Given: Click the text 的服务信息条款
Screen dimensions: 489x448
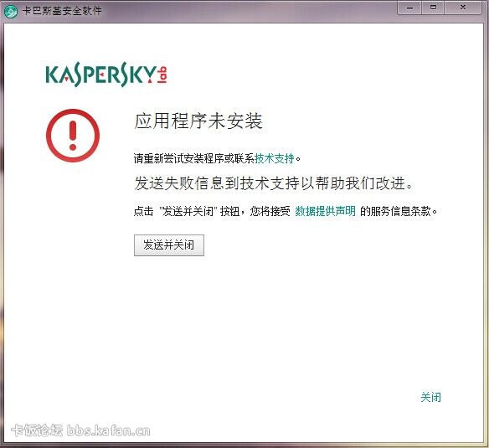Looking at the screenshot, I should pos(396,211).
